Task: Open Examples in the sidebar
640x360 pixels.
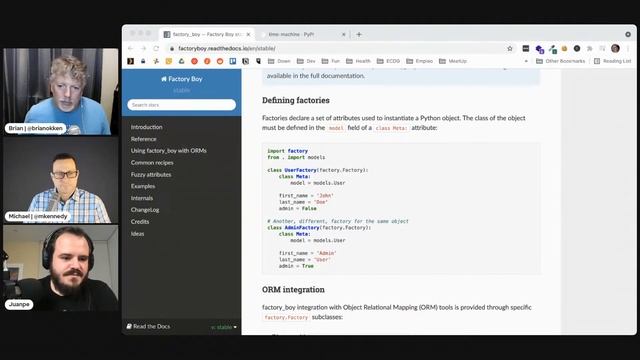Action: tap(143, 186)
